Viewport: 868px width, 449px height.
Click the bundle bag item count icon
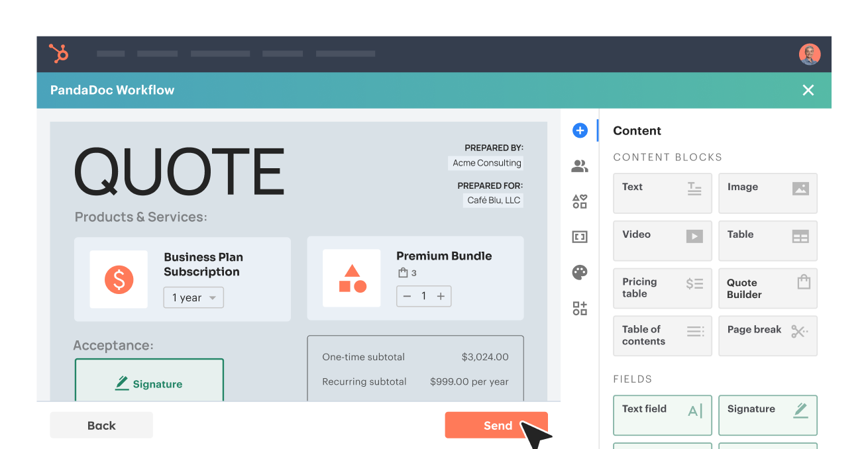pyautogui.click(x=402, y=273)
